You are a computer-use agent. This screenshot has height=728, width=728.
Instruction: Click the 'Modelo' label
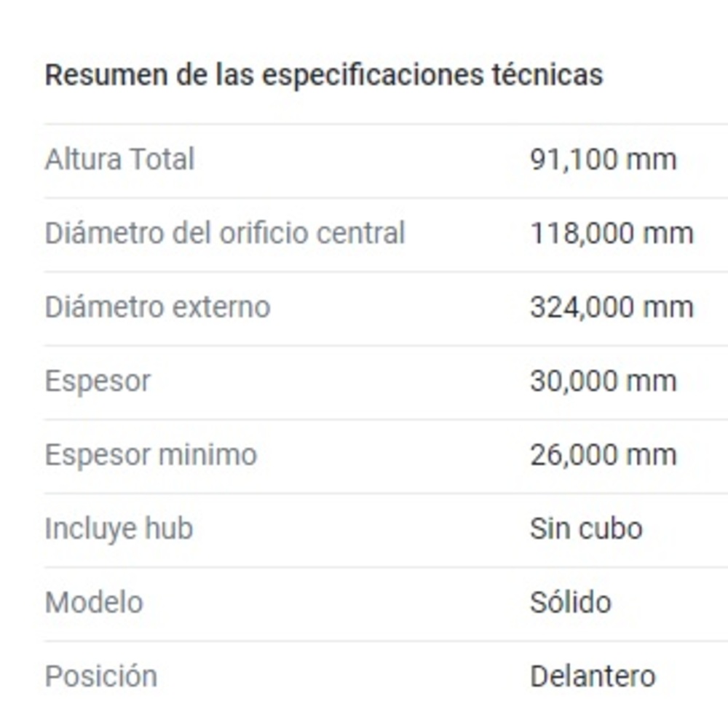[x=94, y=603]
